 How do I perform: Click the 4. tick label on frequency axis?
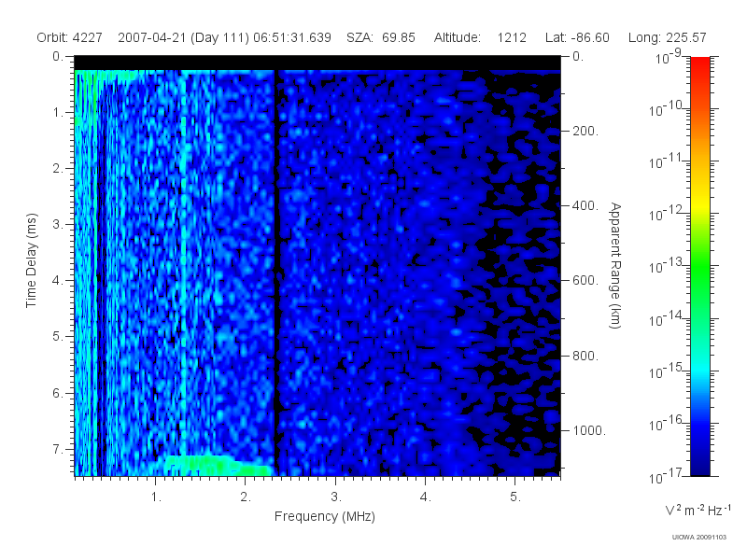pos(426,497)
